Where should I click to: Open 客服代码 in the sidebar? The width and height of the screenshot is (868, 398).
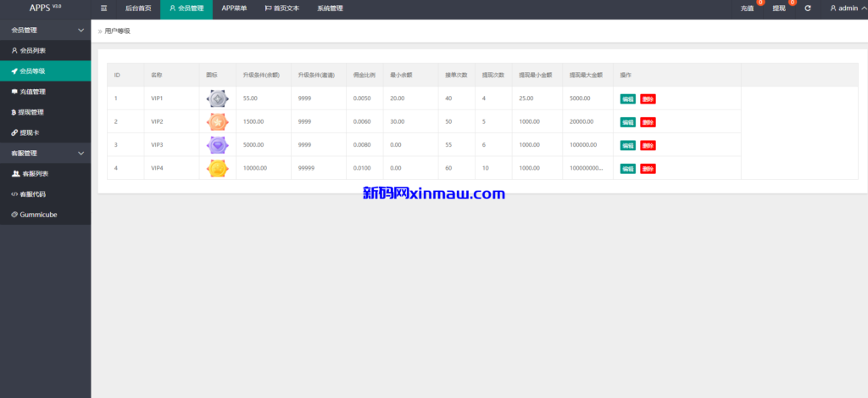pyautogui.click(x=46, y=194)
